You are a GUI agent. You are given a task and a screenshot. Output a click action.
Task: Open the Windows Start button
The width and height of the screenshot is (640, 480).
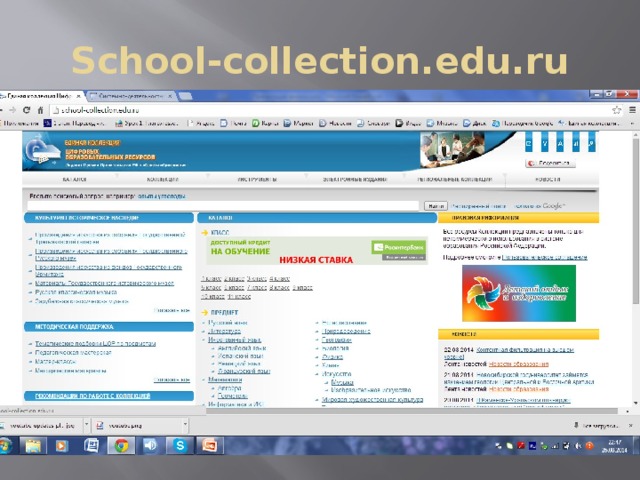click(x=5, y=445)
